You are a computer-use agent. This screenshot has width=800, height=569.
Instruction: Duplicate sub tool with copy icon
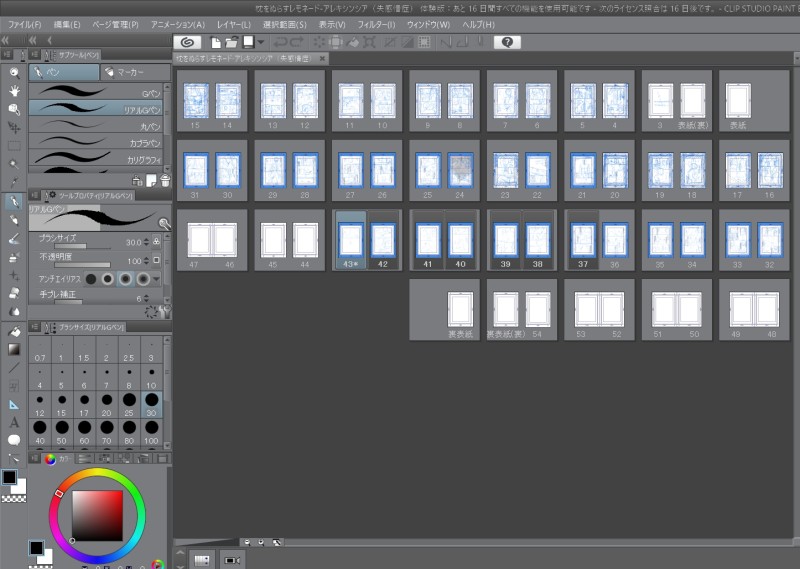click(151, 180)
